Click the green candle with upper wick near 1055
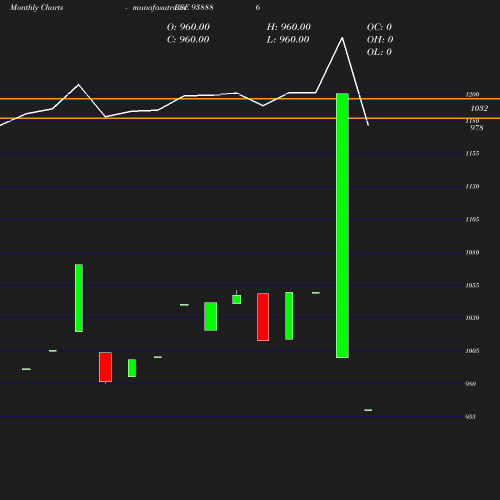 coord(237,299)
